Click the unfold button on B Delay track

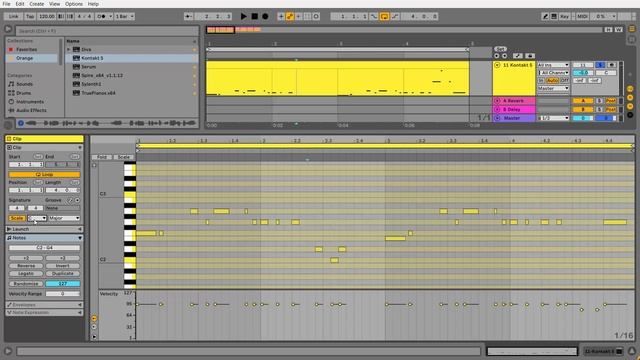coord(497,109)
